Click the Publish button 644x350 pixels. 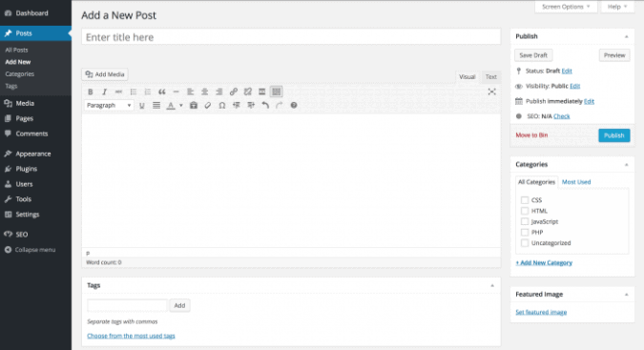click(x=614, y=135)
